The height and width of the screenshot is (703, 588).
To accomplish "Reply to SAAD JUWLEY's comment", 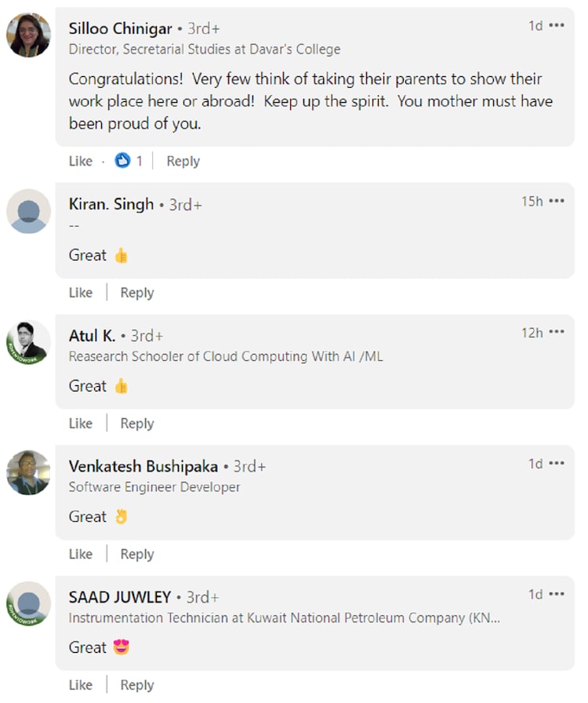I will pos(136,685).
